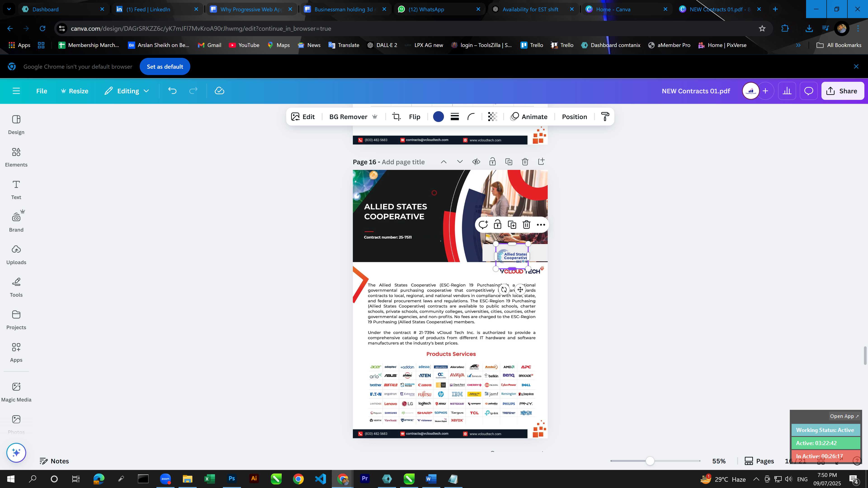Screen dimensions: 868x488
Task: Open the Resize menu
Action: [x=74, y=91]
